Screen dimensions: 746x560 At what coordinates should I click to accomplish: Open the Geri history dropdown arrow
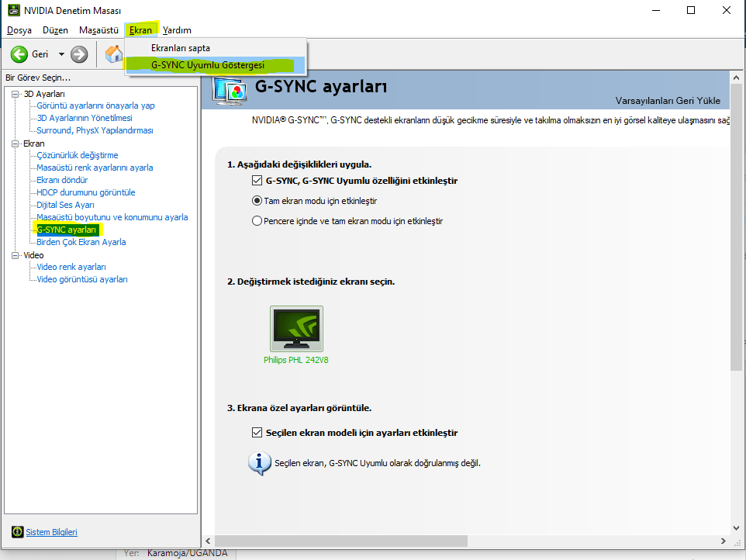click(61, 54)
